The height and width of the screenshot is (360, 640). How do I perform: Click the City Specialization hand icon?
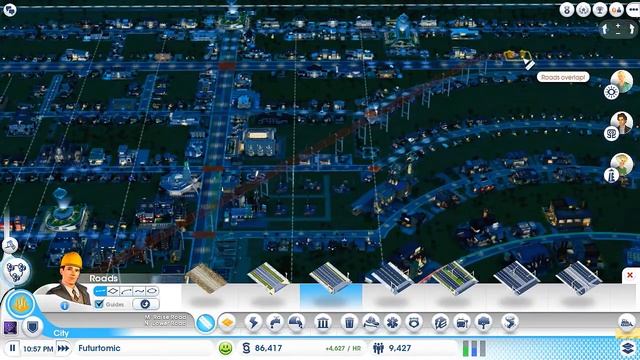tap(20, 304)
